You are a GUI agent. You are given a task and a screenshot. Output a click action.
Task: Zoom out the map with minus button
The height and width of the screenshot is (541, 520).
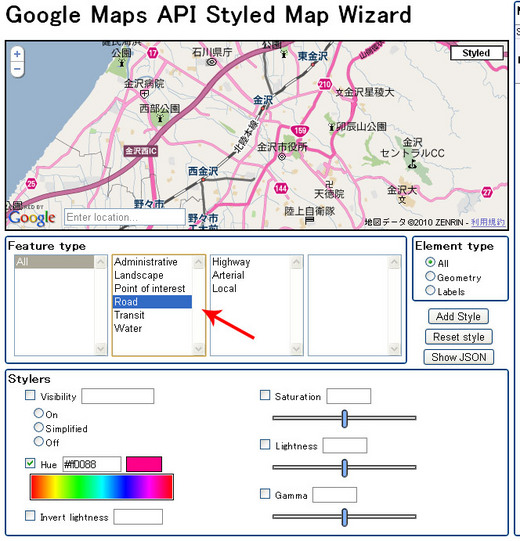[x=17, y=69]
